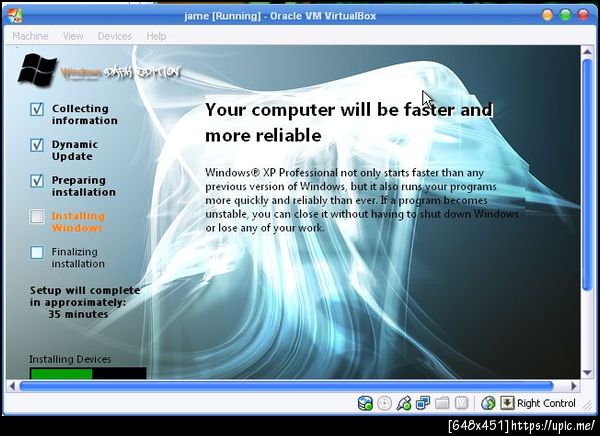Open the Devices menu
Image resolution: width=600 pixels, height=436 pixels.
(x=115, y=36)
